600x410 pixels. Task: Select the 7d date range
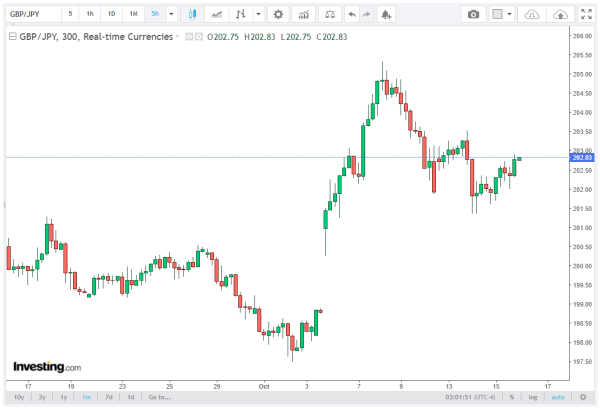coord(108,397)
